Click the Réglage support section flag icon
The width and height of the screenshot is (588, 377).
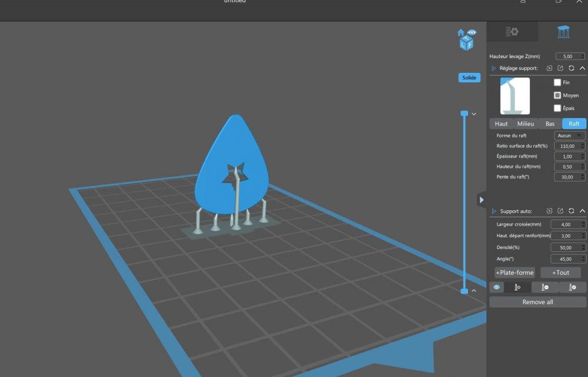coord(493,68)
